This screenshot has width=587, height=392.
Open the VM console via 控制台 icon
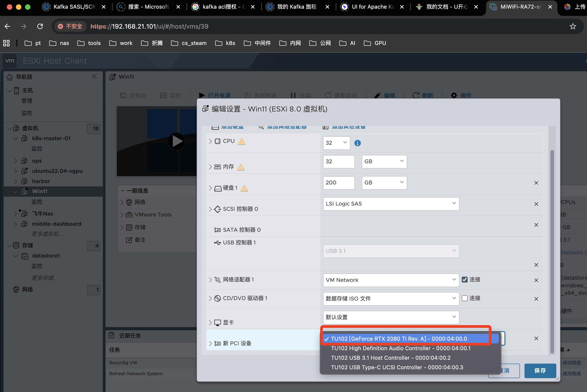[123, 95]
